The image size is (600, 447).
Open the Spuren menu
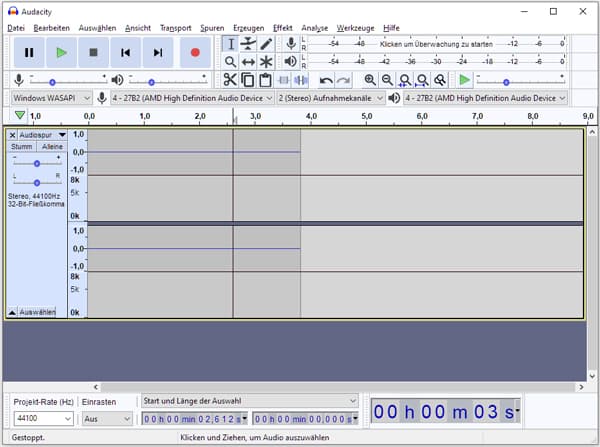pyautogui.click(x=212, y=28)
